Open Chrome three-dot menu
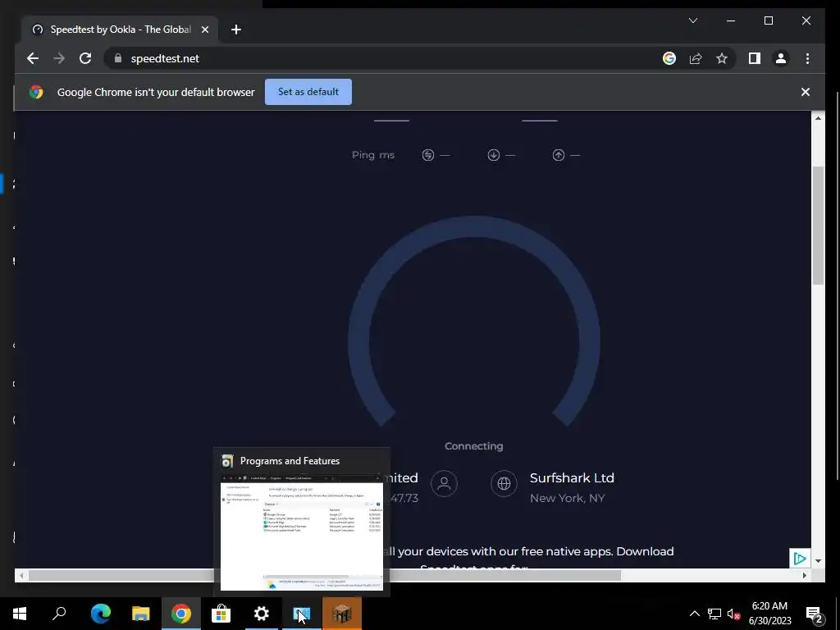 pyautogui.click(x=807, y=58)
